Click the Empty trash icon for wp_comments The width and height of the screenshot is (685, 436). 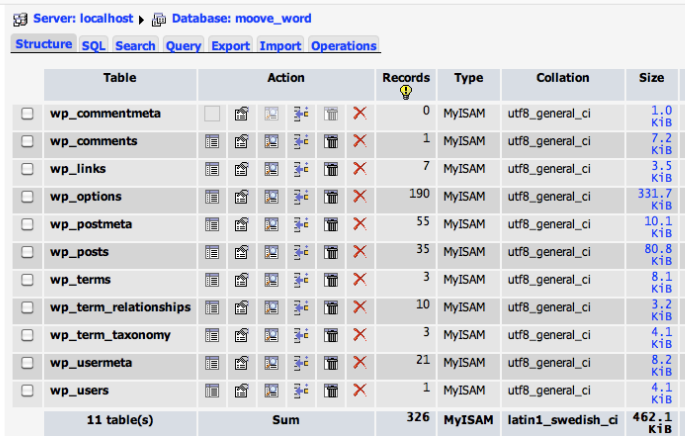(x=331, y=142)
